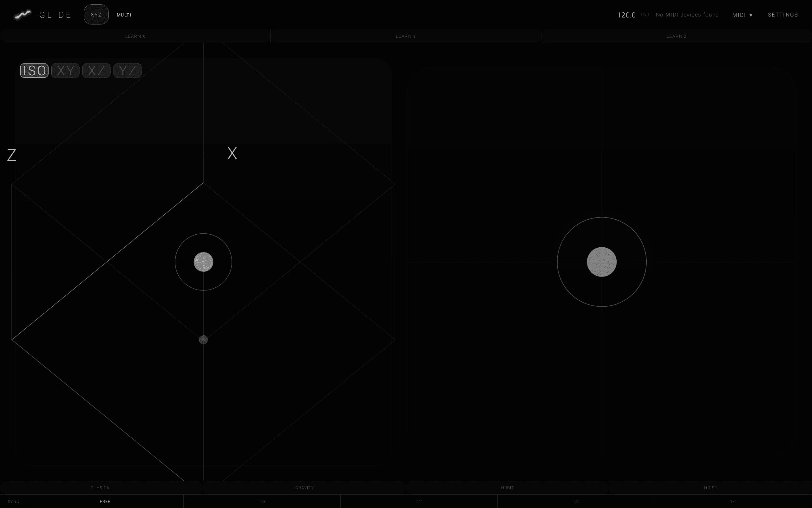Set sync rate to 1/2
812x508 pixels.
click(x=576, y=501)
